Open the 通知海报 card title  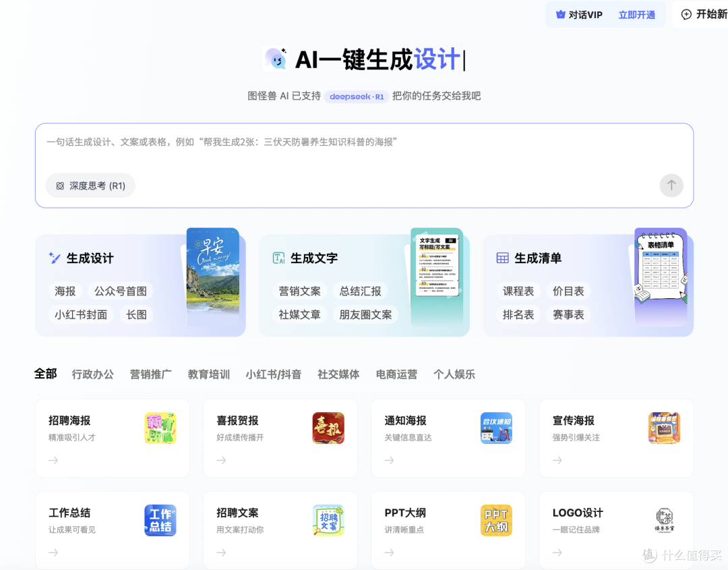(406, 420)
